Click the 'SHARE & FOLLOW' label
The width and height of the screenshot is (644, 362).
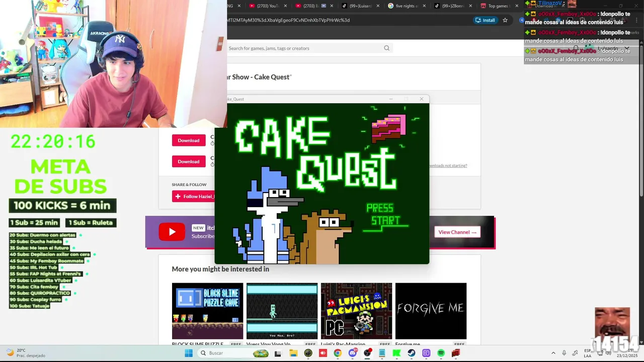coord(189,185)
